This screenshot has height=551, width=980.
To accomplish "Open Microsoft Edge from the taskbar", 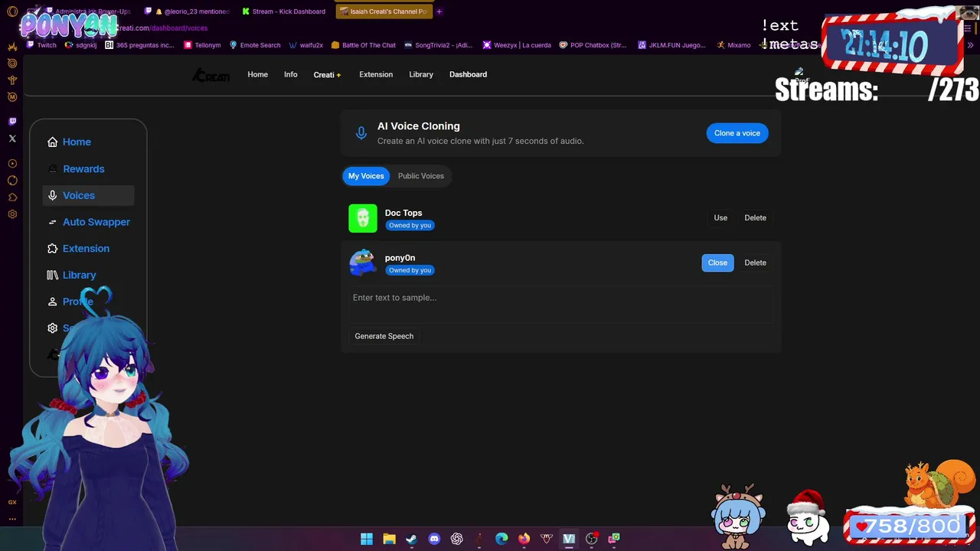I will coord(501,539).
